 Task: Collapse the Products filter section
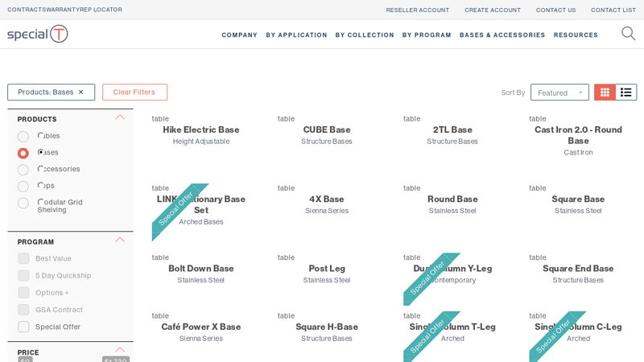(120, 117)
